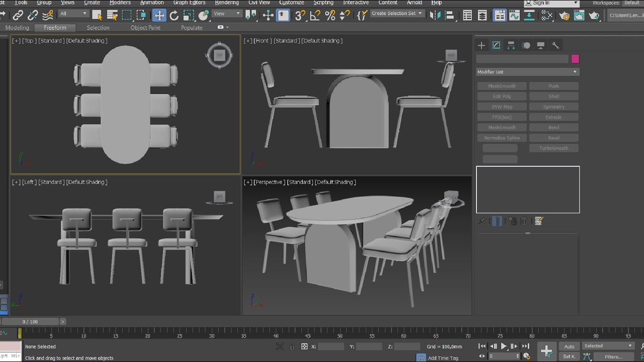Open the Selected key filter dropdown

(x=608, y=346)
